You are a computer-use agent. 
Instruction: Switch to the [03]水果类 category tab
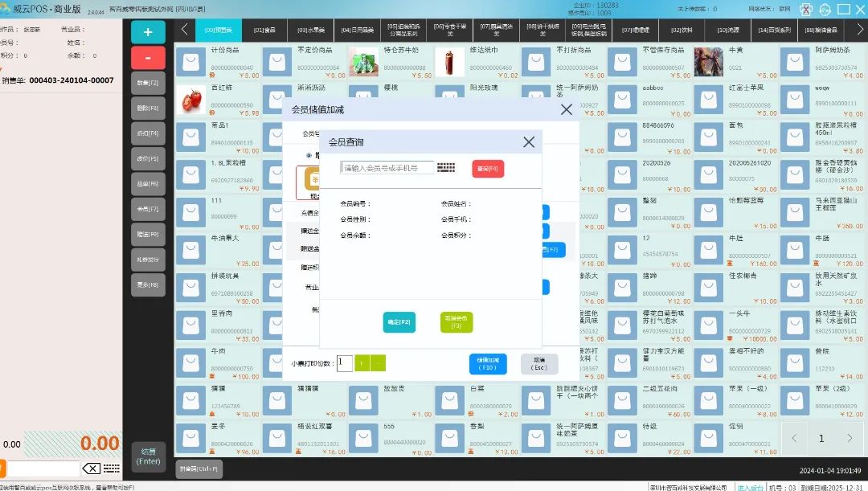[x=310, y=31]
